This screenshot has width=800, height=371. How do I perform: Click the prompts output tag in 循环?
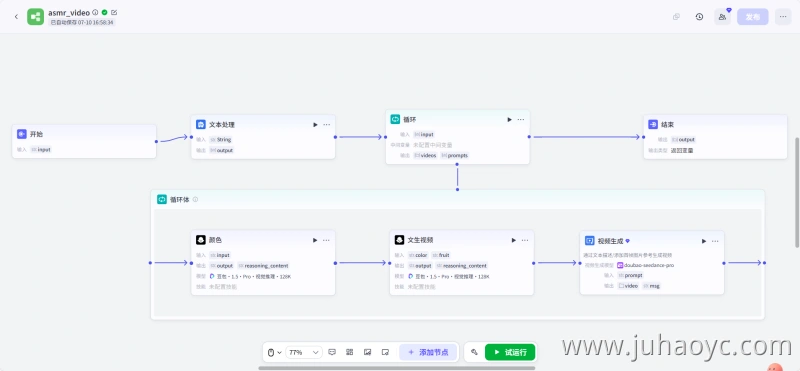coord(455,155)
